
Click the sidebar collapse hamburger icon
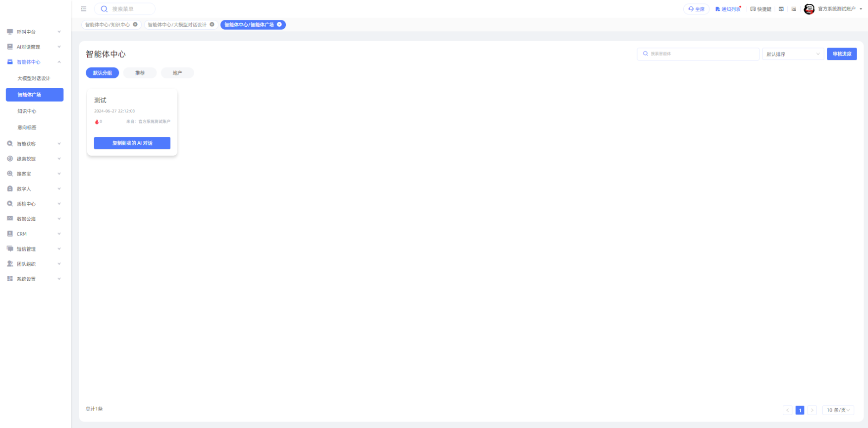click(x=84, y=9)
